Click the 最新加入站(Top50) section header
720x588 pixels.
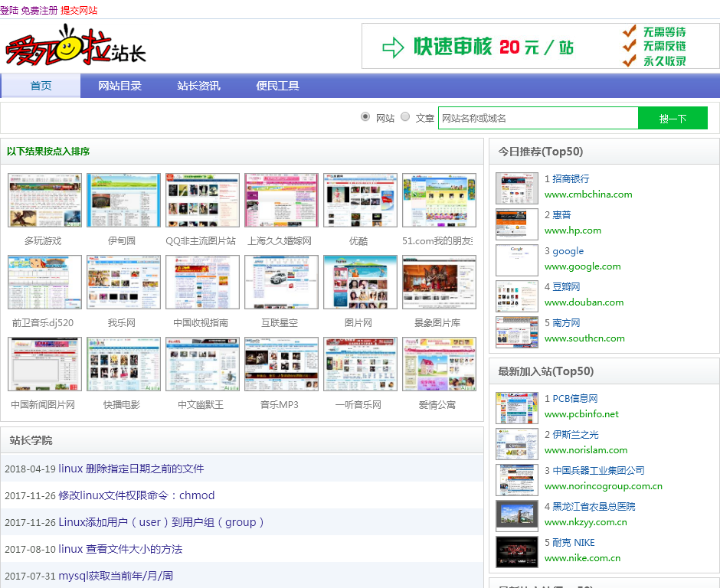pyautogui.click(x=546, y=371)
